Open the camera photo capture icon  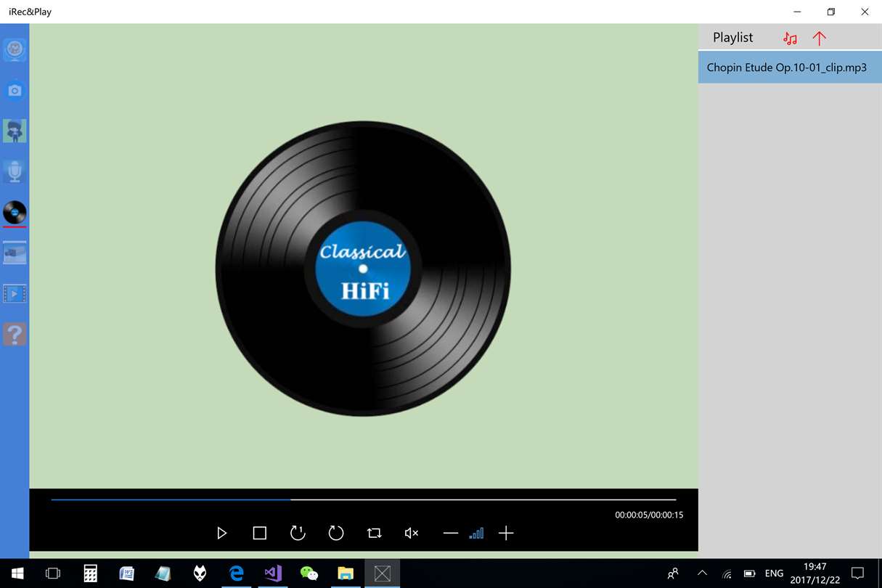pos(15,90)
